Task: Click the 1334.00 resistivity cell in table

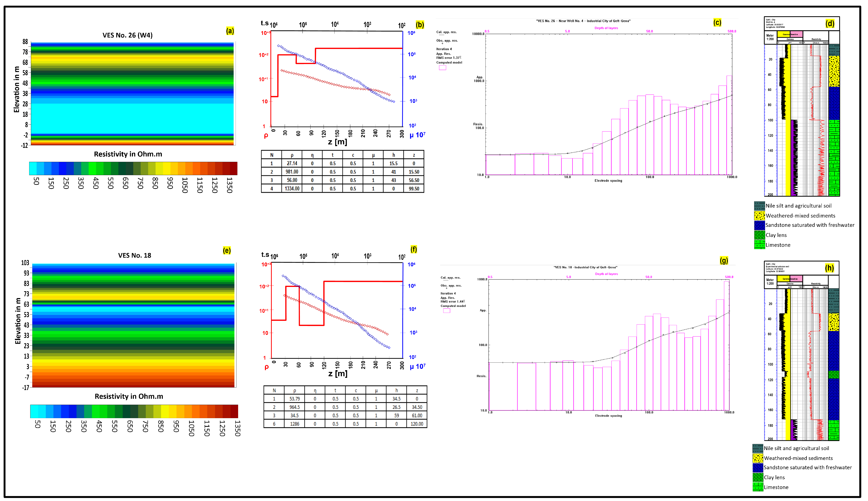Action: (x=292, y=189)
